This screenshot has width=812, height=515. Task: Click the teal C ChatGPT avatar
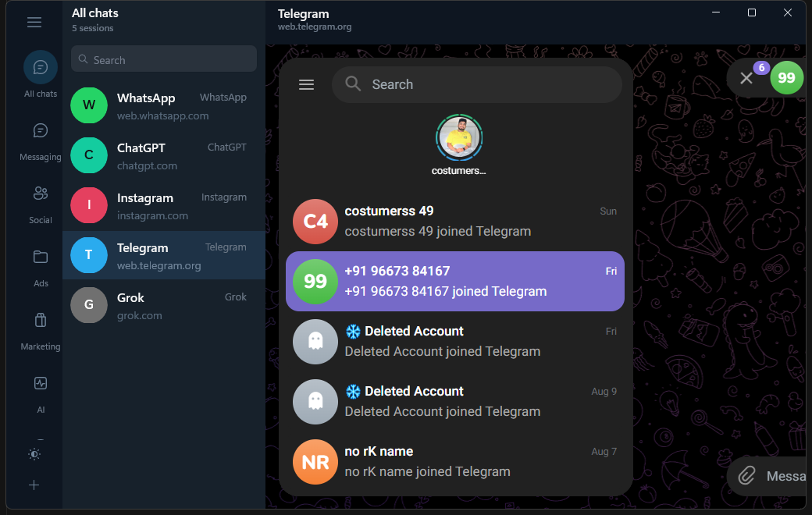[89, 154]
